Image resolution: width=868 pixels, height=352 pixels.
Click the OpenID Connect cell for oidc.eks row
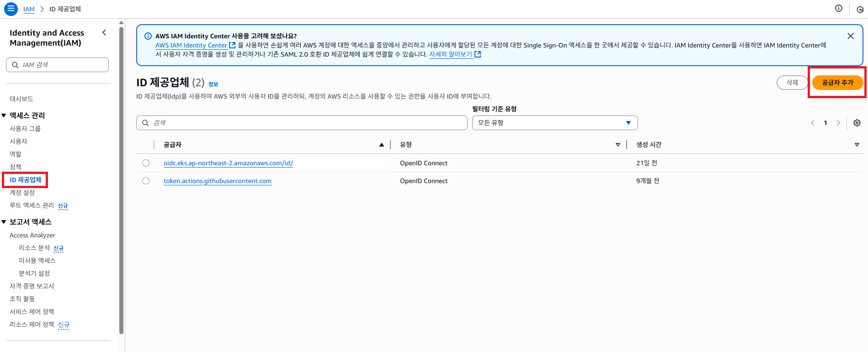[424, 163]
